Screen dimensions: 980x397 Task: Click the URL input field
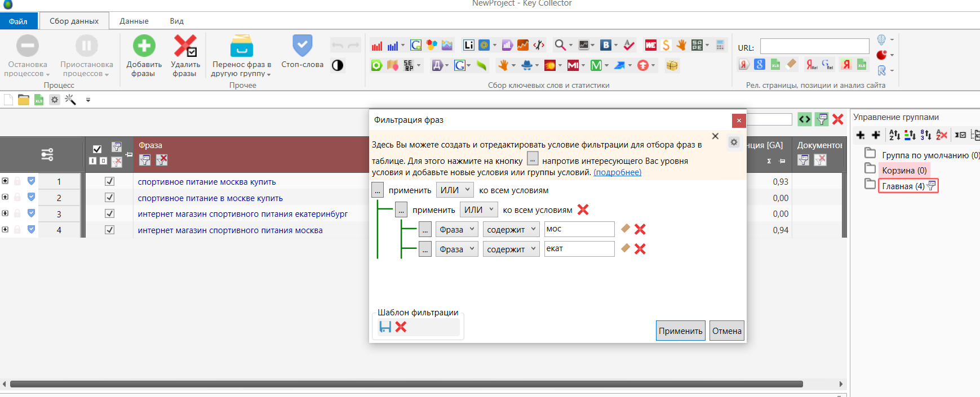(x=814, y=46)
